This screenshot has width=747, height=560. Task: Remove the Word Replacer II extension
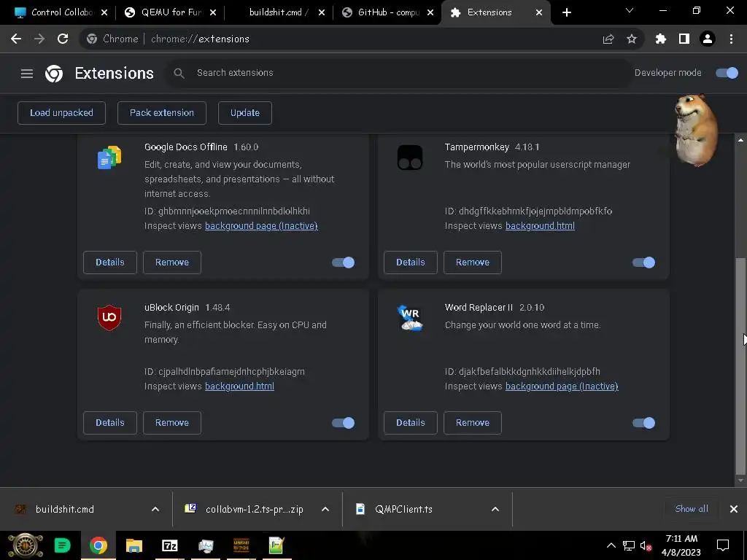(473, 423)
